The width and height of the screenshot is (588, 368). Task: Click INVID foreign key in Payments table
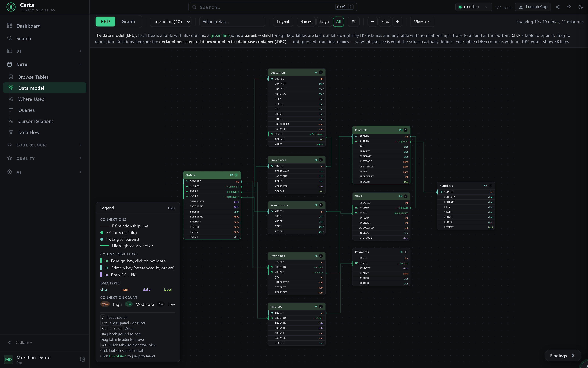381,263
